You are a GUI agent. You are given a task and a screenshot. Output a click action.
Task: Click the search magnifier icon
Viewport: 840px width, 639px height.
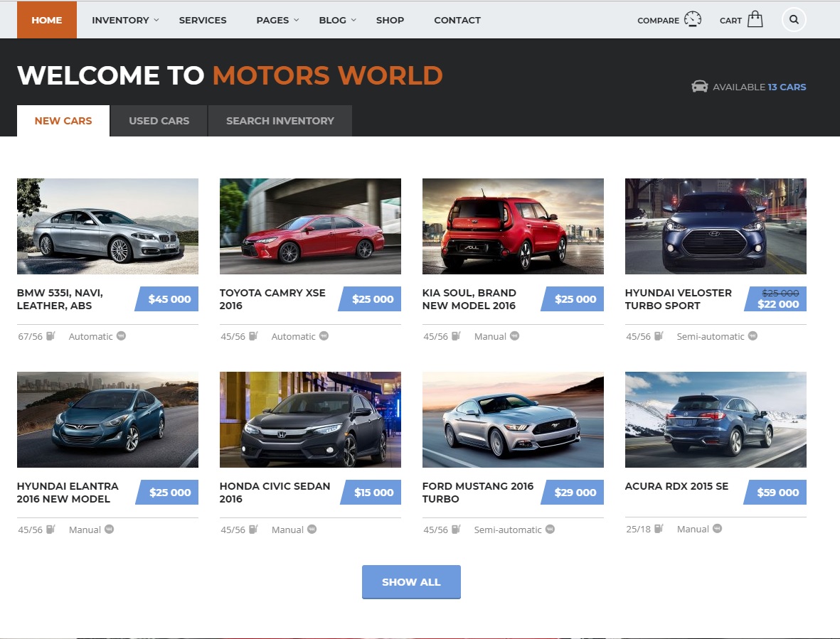pyautogui.click(x=794, y=20)
